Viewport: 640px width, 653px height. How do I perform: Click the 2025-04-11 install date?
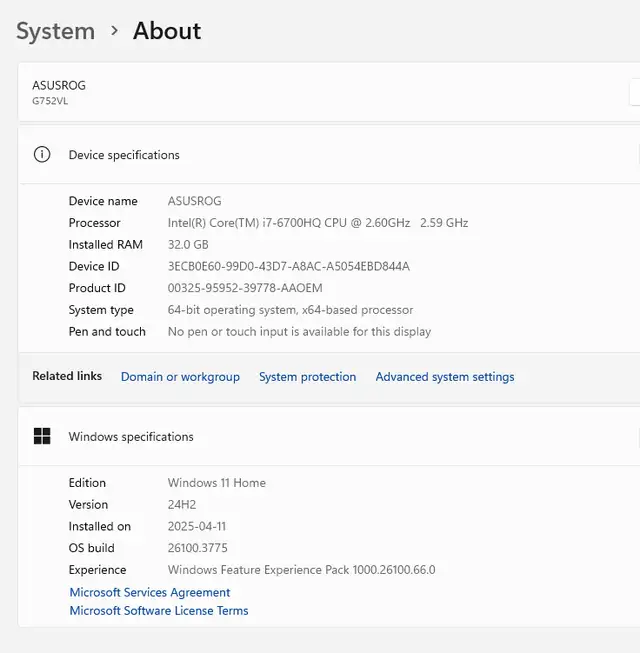point(197,526)
